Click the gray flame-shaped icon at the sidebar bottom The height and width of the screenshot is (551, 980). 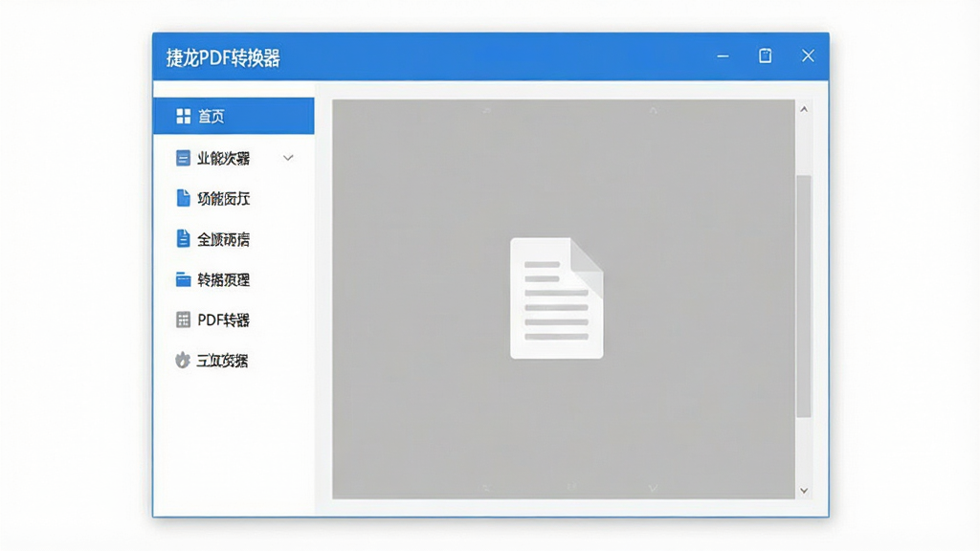(183, 361)
